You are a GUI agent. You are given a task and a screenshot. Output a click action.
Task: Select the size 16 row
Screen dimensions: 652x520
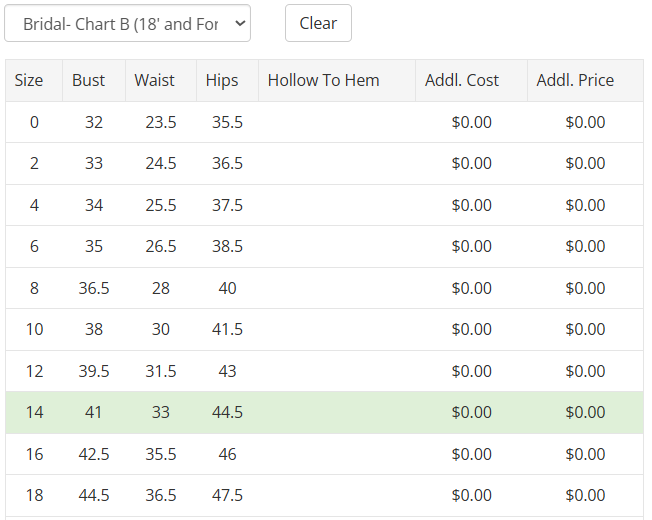[35, 454]
